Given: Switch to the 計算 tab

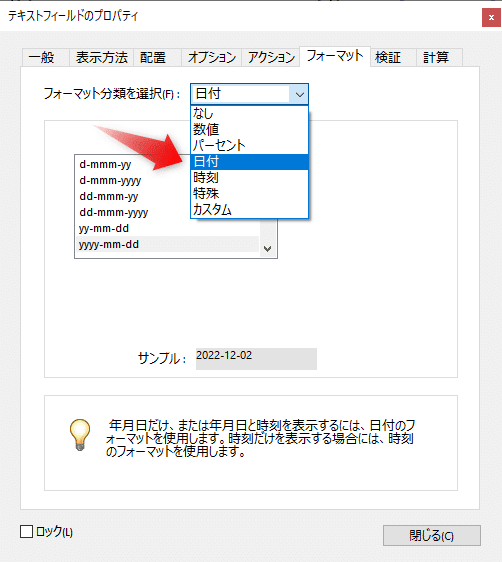Looking at the screenshot, I should tap(439, 57).
